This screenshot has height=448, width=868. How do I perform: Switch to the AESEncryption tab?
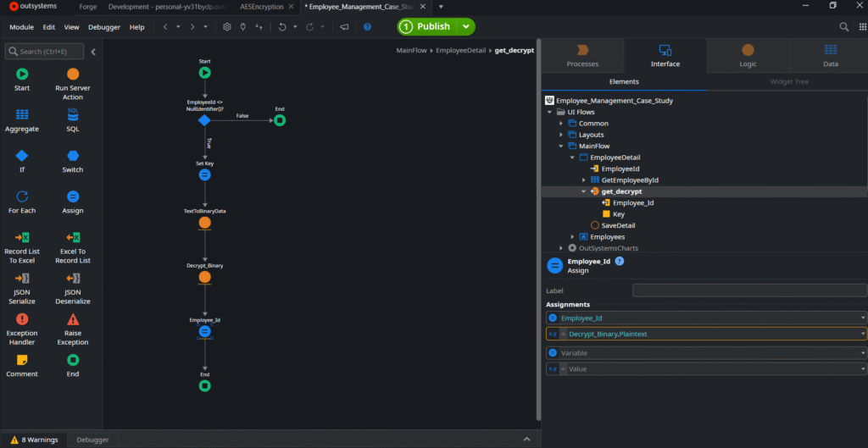pyautogui.click(x=262, y=7)
